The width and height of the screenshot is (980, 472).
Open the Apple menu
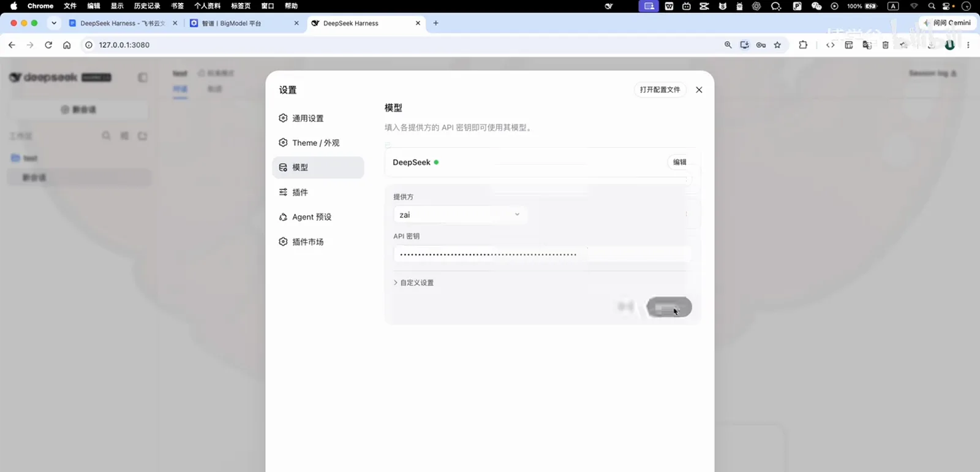pos(13,6)
